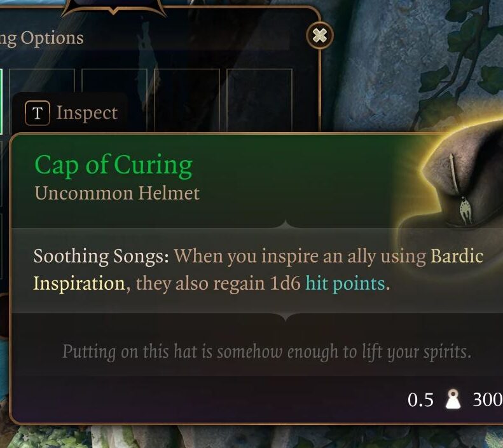
Task: Click the green highlighted slot at left edge
Action: 1,101
